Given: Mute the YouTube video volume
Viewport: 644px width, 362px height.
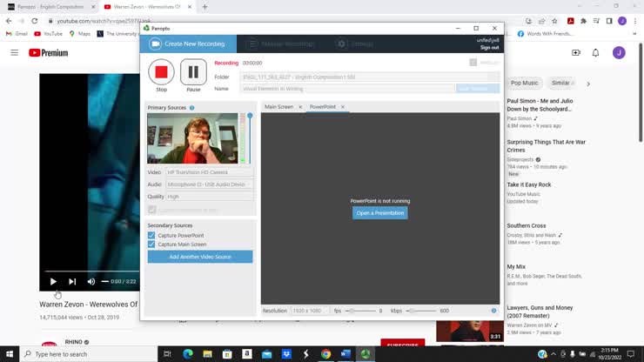Looking at the screenshot, I should coord(91,281).
